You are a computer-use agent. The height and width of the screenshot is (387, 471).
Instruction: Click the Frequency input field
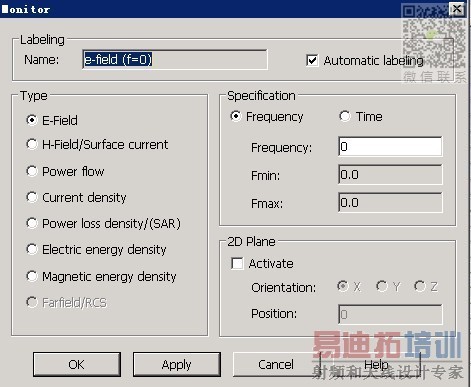tap(390, 146)
